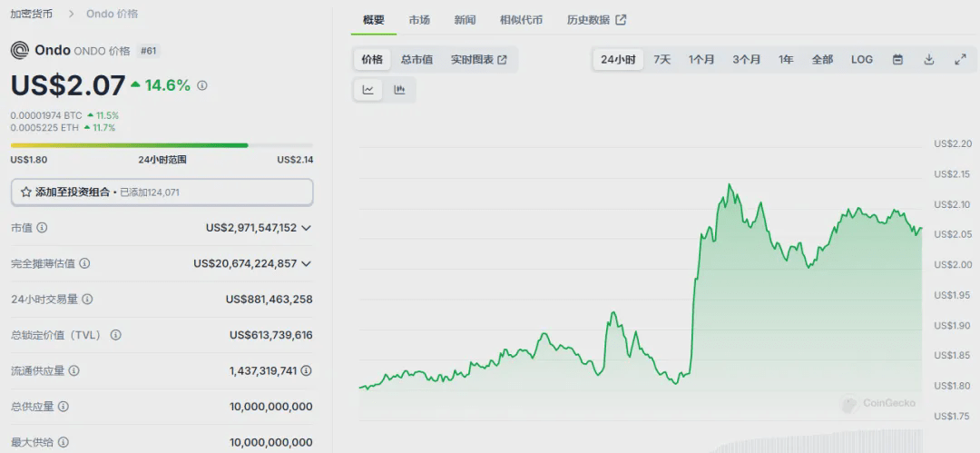The image size is (980, 453).
Task: Click 添加至投资组合 button
Action: pos(162,192)
